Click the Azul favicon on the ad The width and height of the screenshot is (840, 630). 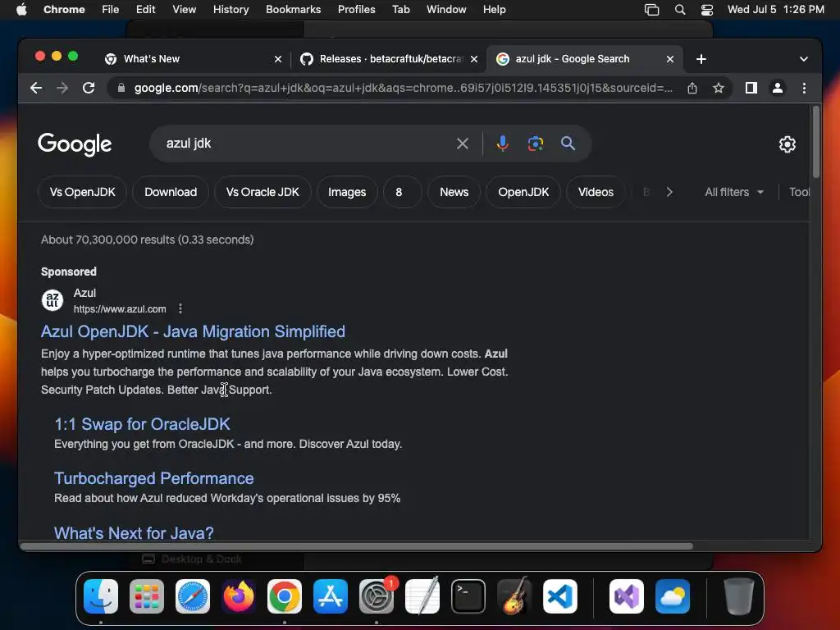(x=52, y=300)
